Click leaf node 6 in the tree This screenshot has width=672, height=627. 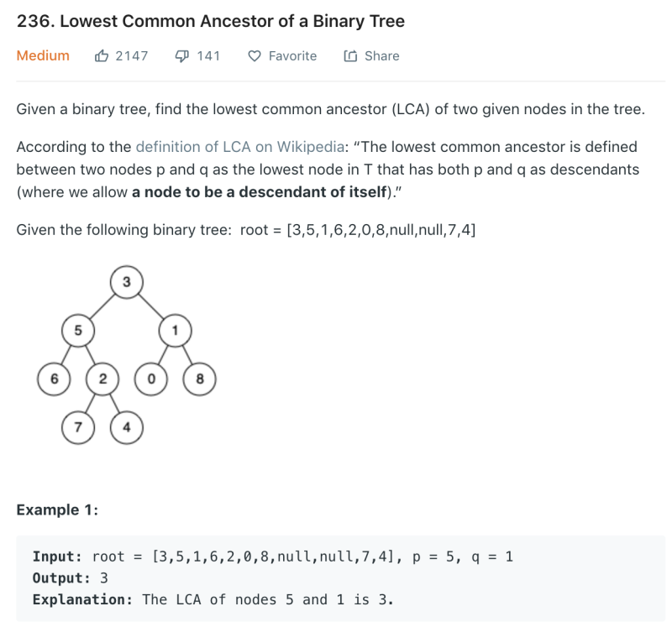click(54, 379)
